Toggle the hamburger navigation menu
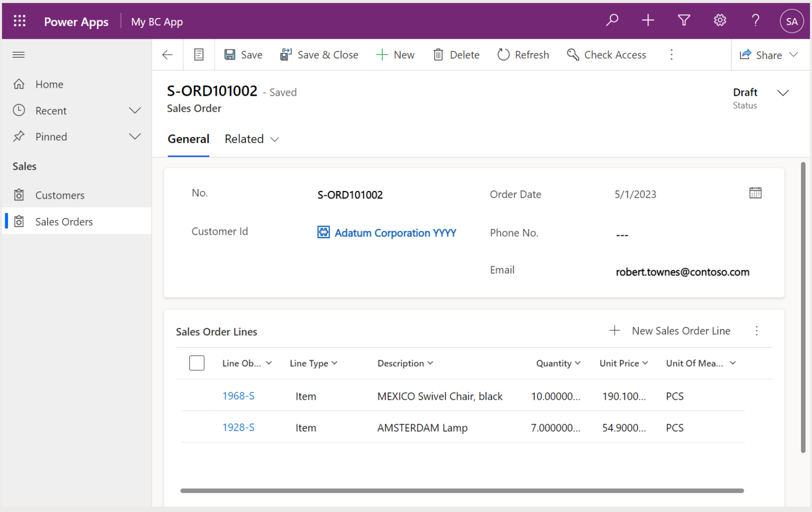This screenshot has height=512, width=812. [19, 54]
